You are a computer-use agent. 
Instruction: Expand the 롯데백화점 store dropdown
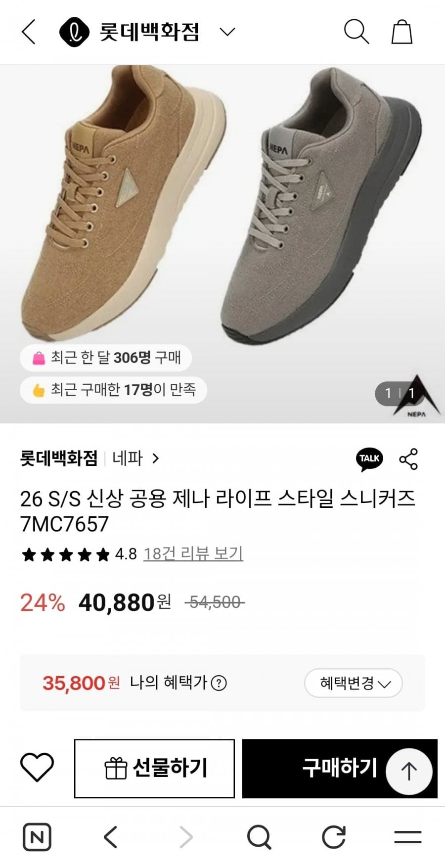(x=227, y=32)
